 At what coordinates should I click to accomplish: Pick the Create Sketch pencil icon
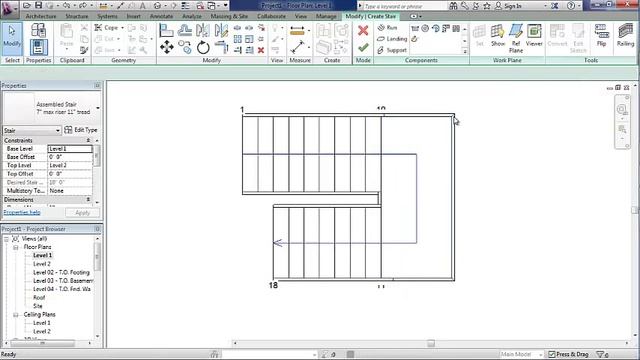click(x=415, y=39)
